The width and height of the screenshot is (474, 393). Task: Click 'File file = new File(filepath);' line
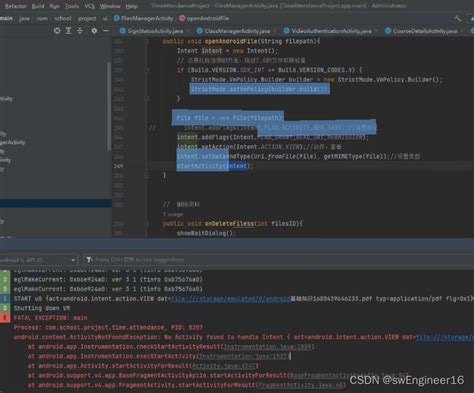click(x=229, y=118)
